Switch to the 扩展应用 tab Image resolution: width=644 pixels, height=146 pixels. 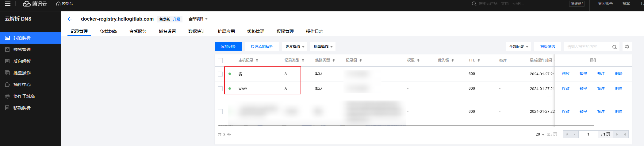[226, 31]
